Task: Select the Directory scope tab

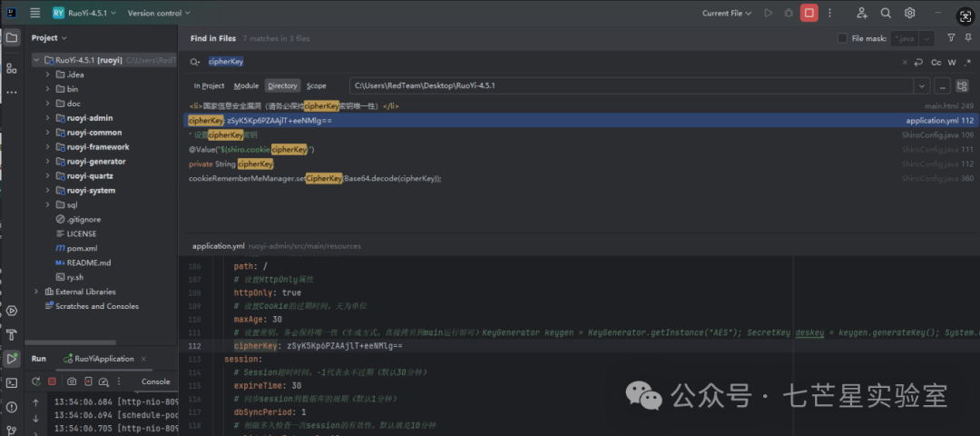Action: [x=282, y=85]
